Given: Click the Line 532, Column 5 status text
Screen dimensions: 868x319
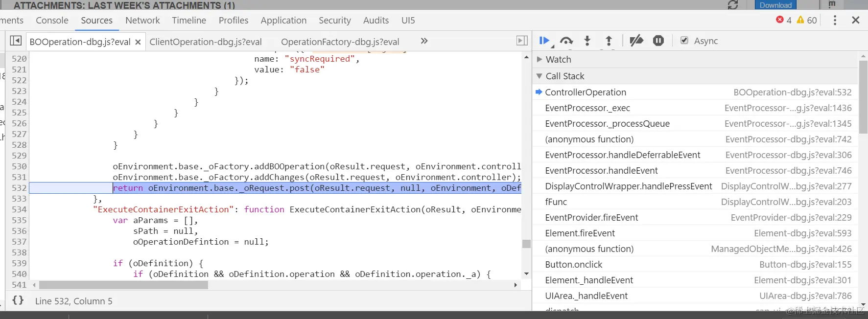Looking at the screenshot, I should coord(73,301).
